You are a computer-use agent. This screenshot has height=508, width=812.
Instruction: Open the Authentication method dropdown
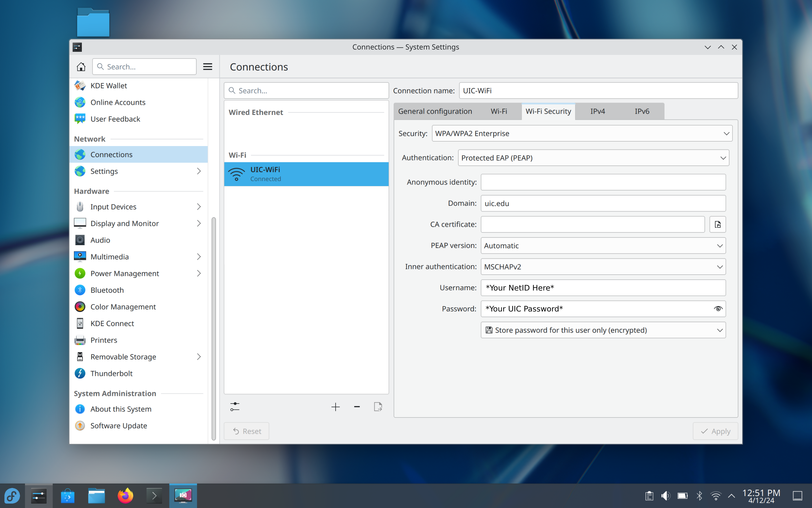click(x=593, y=158)
